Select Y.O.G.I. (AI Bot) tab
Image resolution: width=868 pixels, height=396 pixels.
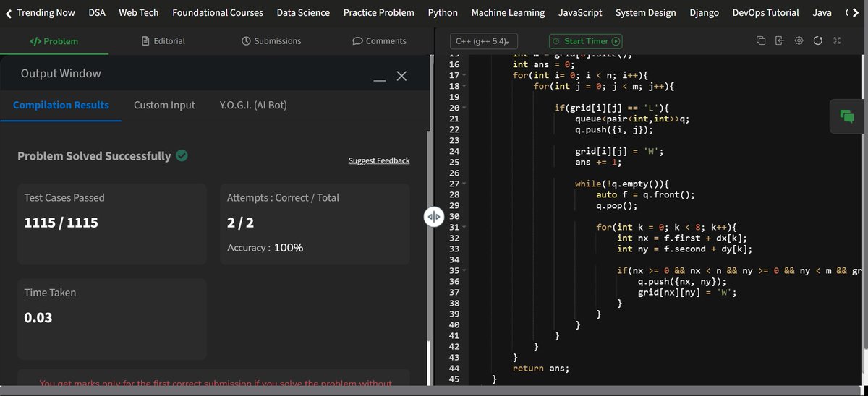pyautogui.click(x=253, y=105)
